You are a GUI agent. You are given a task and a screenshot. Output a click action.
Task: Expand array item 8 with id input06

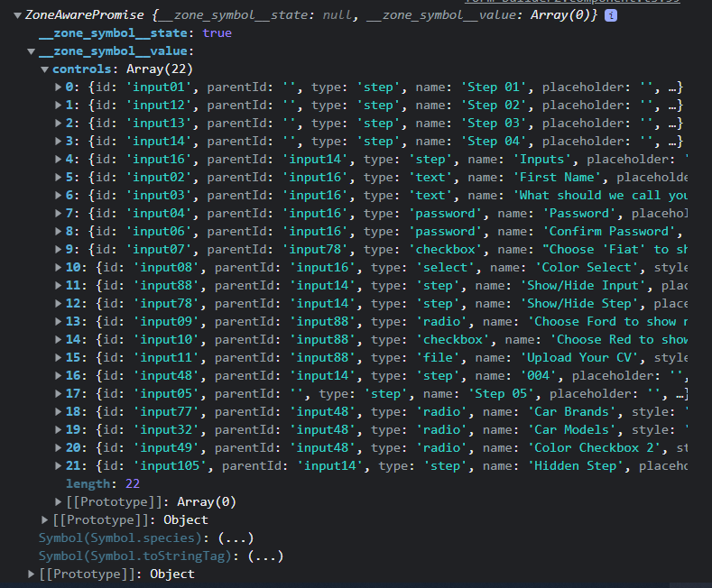pos(58,232)
